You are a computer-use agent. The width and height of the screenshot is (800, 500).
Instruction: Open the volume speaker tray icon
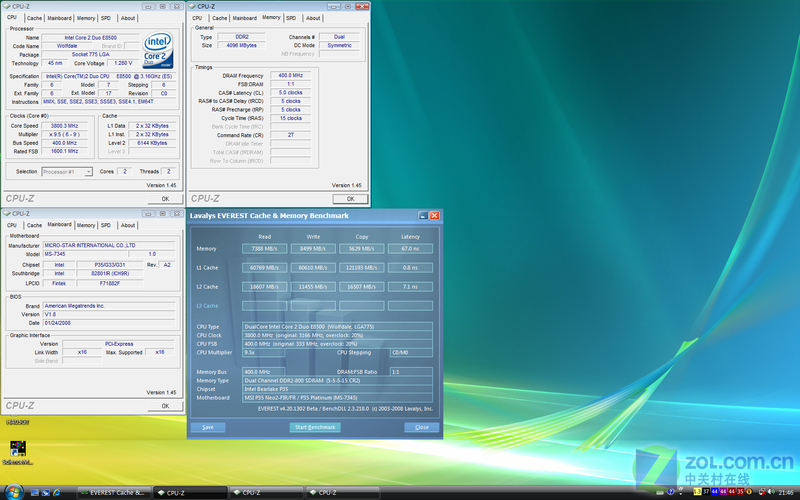click(x=771, y=492)
